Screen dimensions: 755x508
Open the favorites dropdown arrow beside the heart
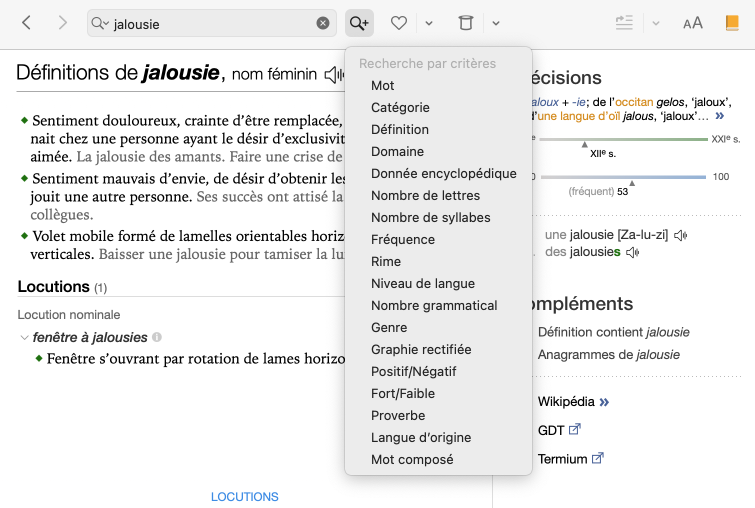pos(428,23)
